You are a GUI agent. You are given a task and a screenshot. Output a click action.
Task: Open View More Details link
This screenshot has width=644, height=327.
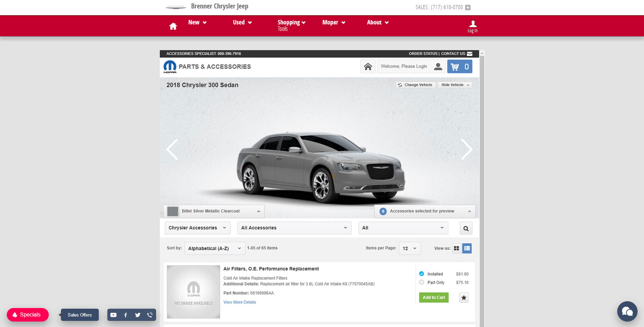click(239, 302)
